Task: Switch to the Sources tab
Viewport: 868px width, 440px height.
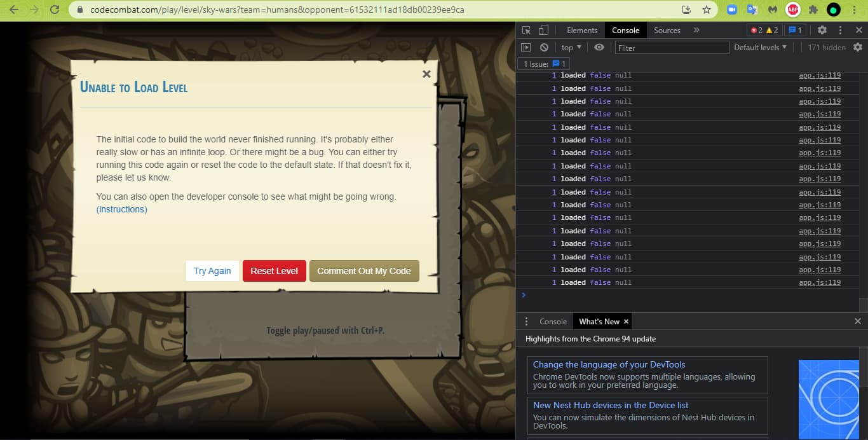Action: tap(667, 30)
